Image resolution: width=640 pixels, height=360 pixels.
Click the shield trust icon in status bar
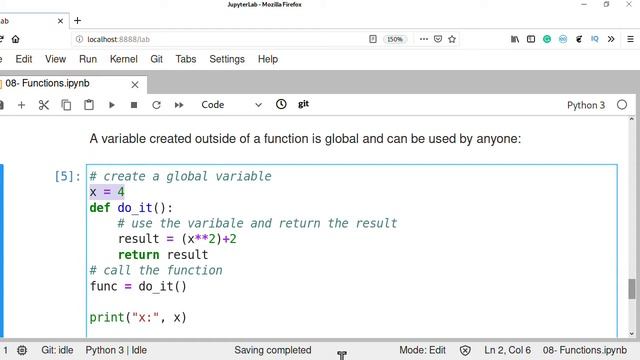tap(465, 350)
